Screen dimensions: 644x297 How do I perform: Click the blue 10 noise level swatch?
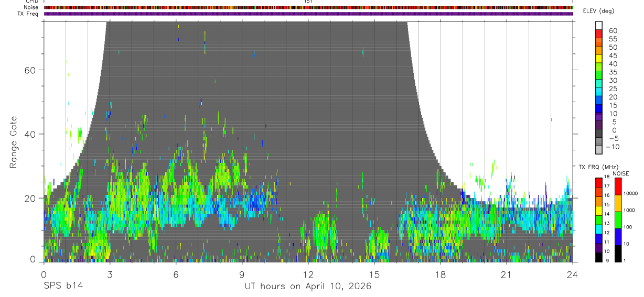pyautogui.click(x=618, y=237)
